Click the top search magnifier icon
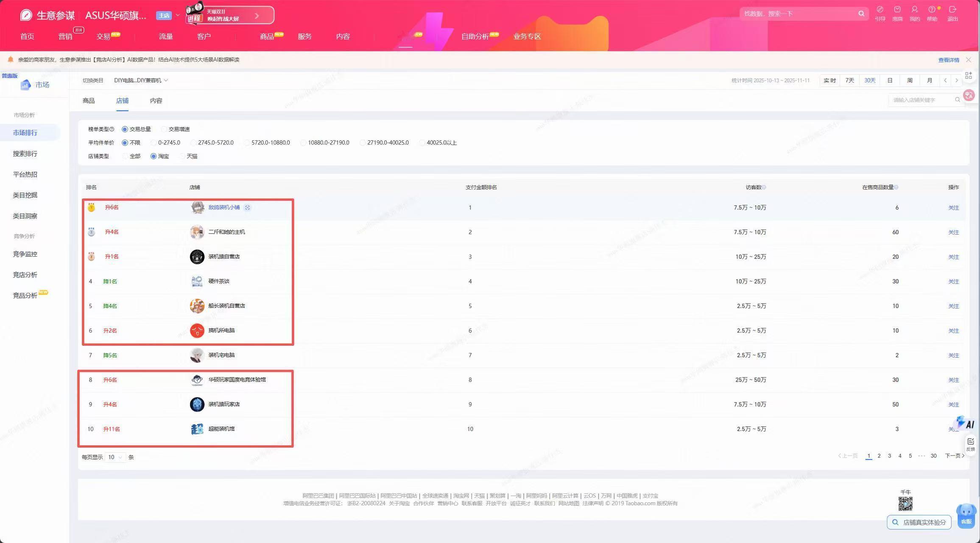The height and width of the screenshot is (543, 980). 861,14
